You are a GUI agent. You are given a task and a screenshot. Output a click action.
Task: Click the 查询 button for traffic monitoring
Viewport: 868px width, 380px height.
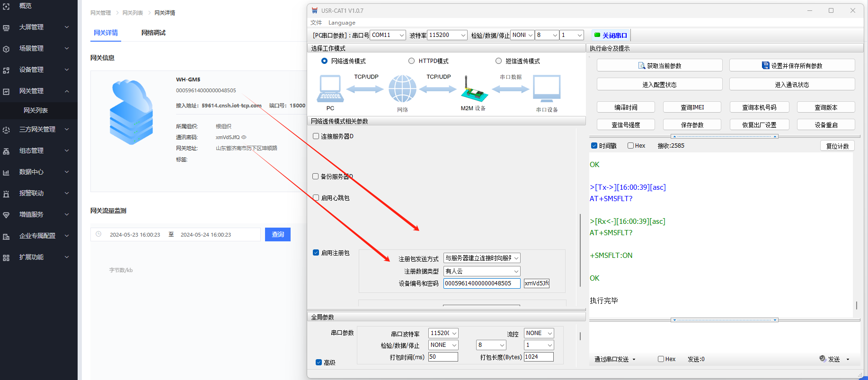pyautogui.click(x=278, y=234)
